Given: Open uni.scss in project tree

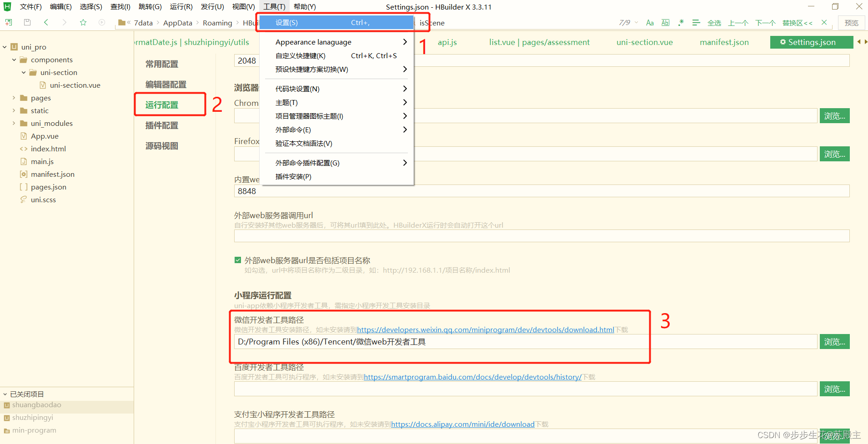Looking at the screenshot, I should (x=43, y=200).
